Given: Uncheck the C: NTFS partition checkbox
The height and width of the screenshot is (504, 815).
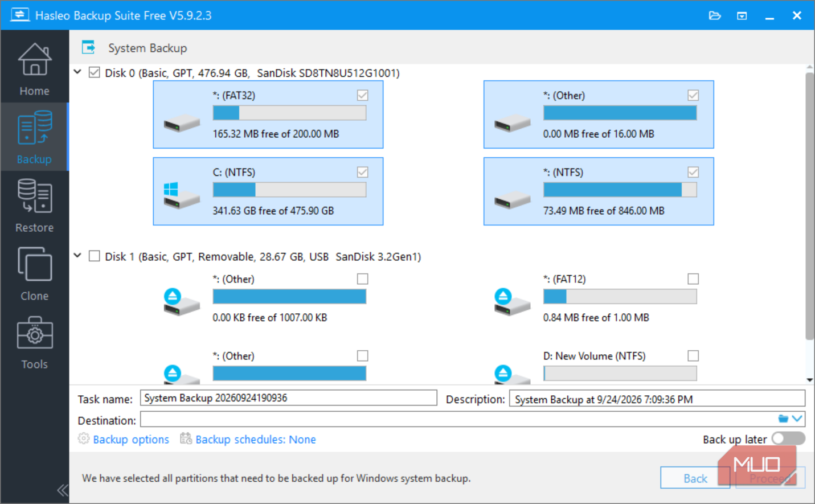Looking at the screenshot, I should [362, 172].
